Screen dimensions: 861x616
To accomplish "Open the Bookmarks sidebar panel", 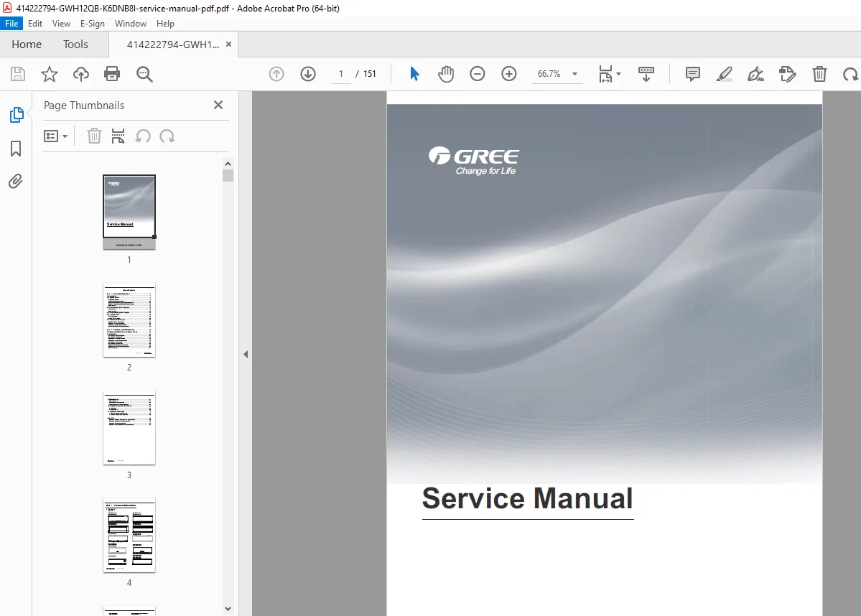I will point(16,148).
